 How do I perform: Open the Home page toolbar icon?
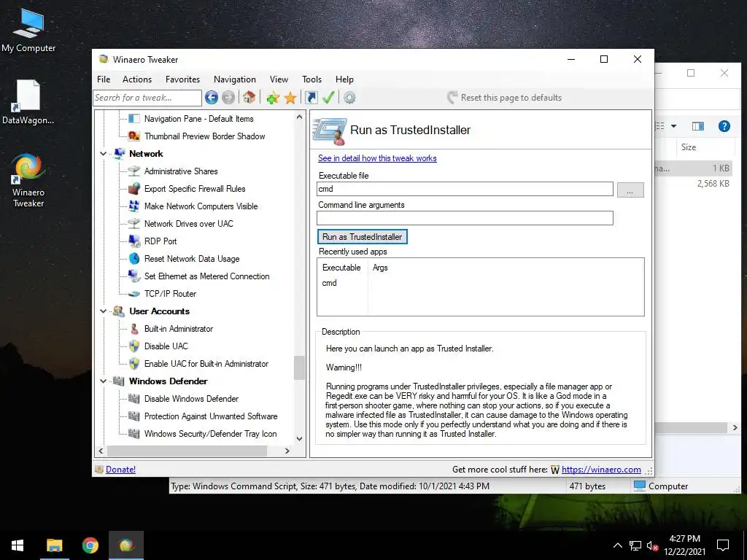coord(249,98)
